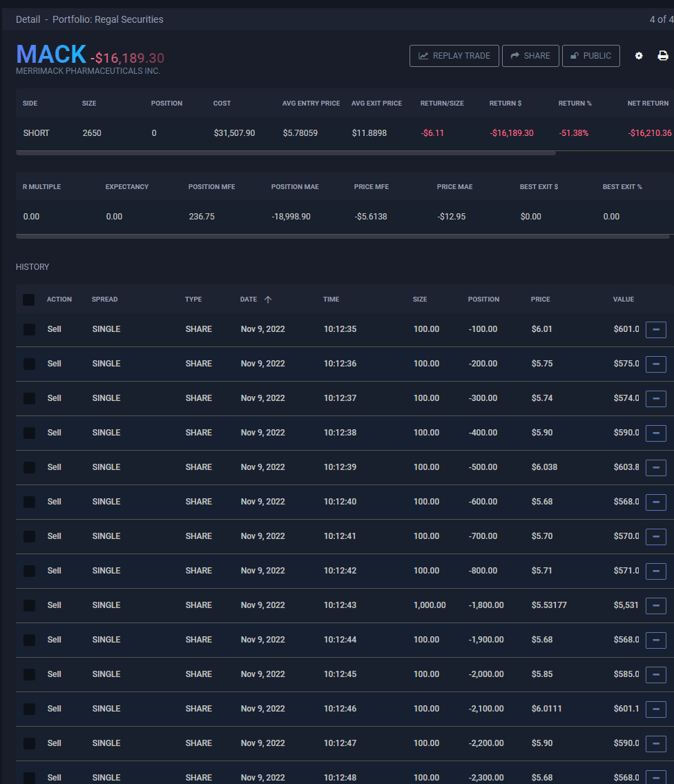Select the -51.38% return percent value
Viewport: 674px width, 784px height.
point(573,133)
